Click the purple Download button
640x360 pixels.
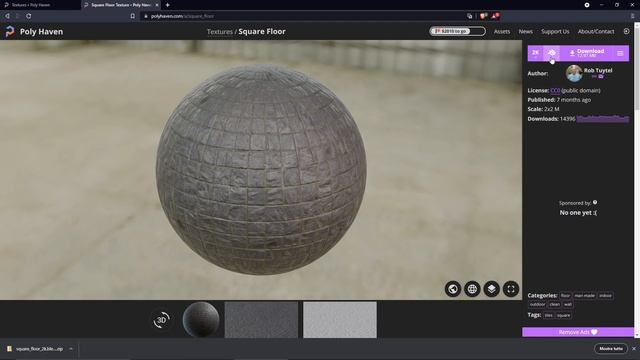(586, 53)
